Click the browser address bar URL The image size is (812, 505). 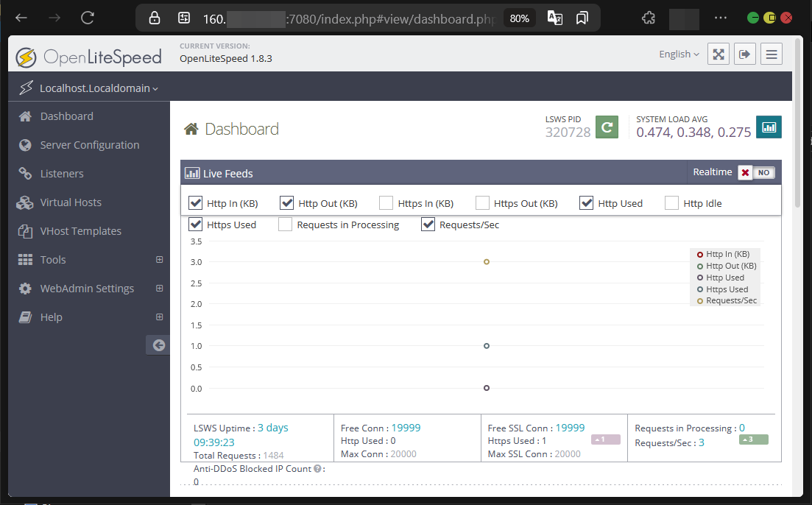coord(346,18)
